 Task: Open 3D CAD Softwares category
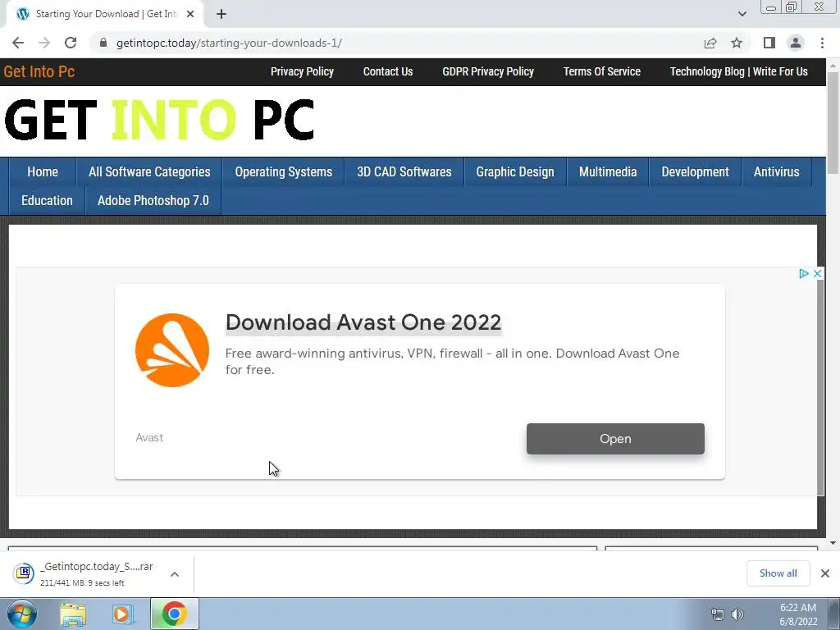[404, 172]
